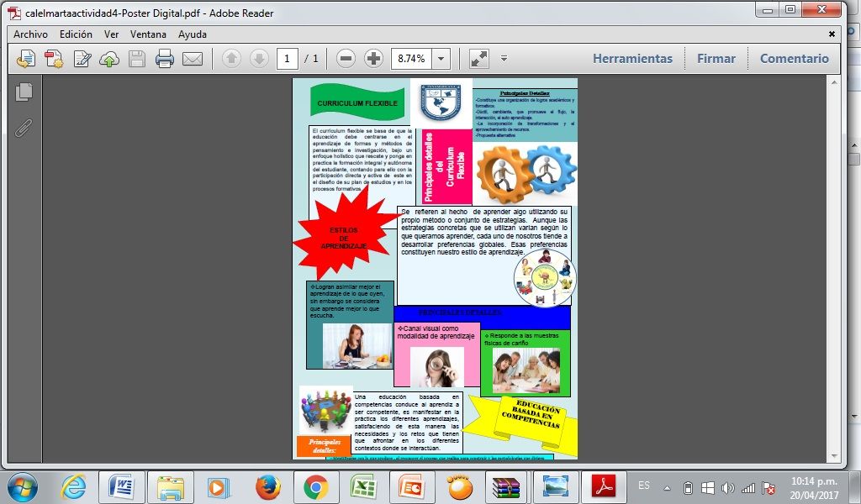Click the volume speaker tray icon
Image resolution: width=861 pixels, height=504 pixels.
click(x=728, y=487)
